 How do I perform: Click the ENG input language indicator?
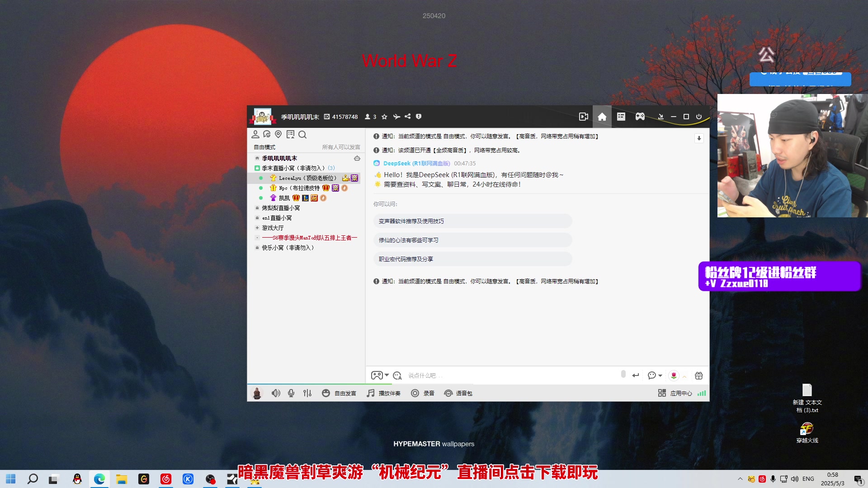(x=808, y=479)
